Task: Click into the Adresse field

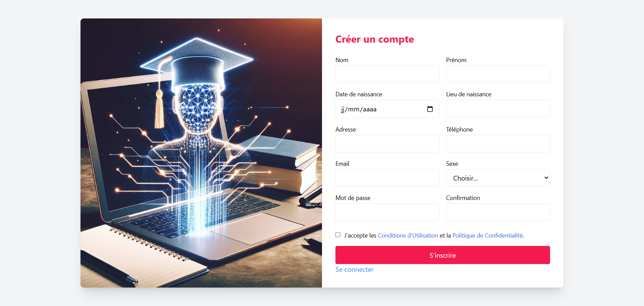Action: pyautogui.click(x=387, y=144)
